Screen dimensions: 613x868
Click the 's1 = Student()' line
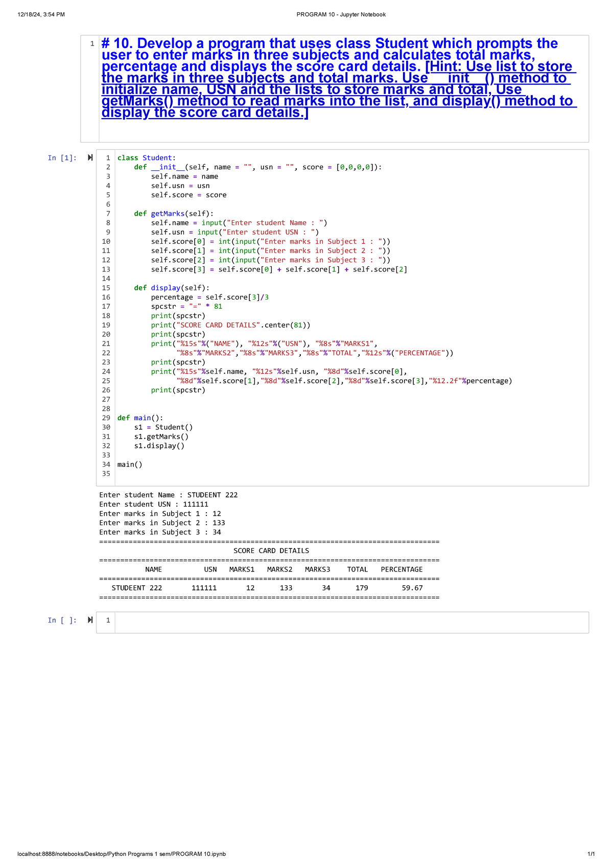pyautogui.click(x=163, y=427)
